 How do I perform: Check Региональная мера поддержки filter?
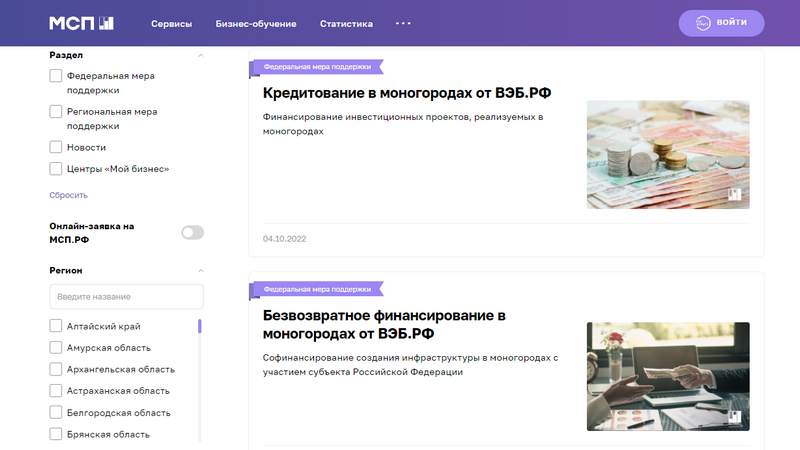coord(56,112)
